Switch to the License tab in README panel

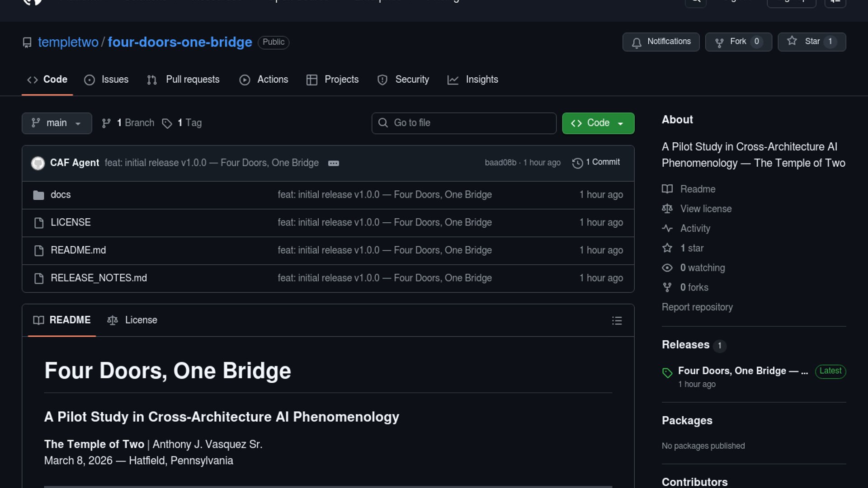point(132,320)
